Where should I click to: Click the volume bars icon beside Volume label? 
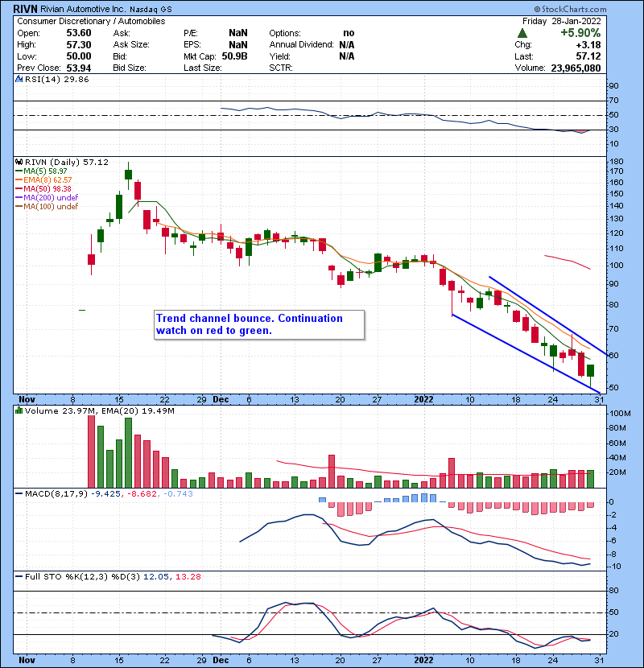point(19,410)
